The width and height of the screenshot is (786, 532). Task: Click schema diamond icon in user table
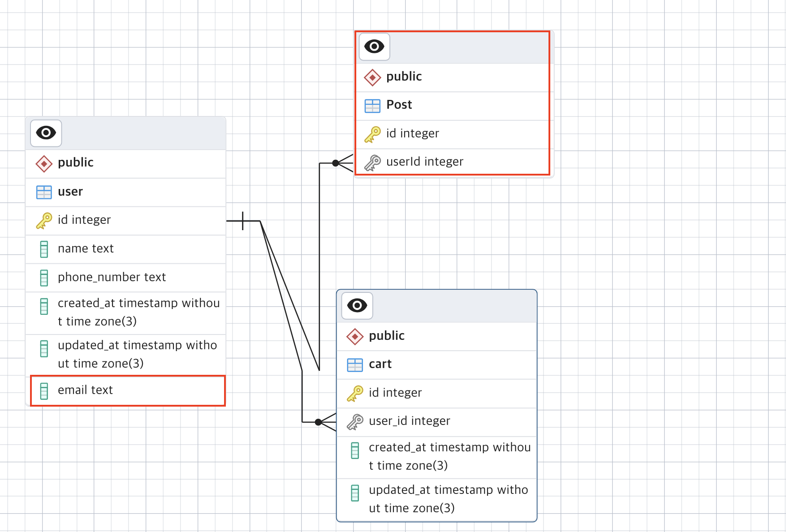tap(44, 163)
